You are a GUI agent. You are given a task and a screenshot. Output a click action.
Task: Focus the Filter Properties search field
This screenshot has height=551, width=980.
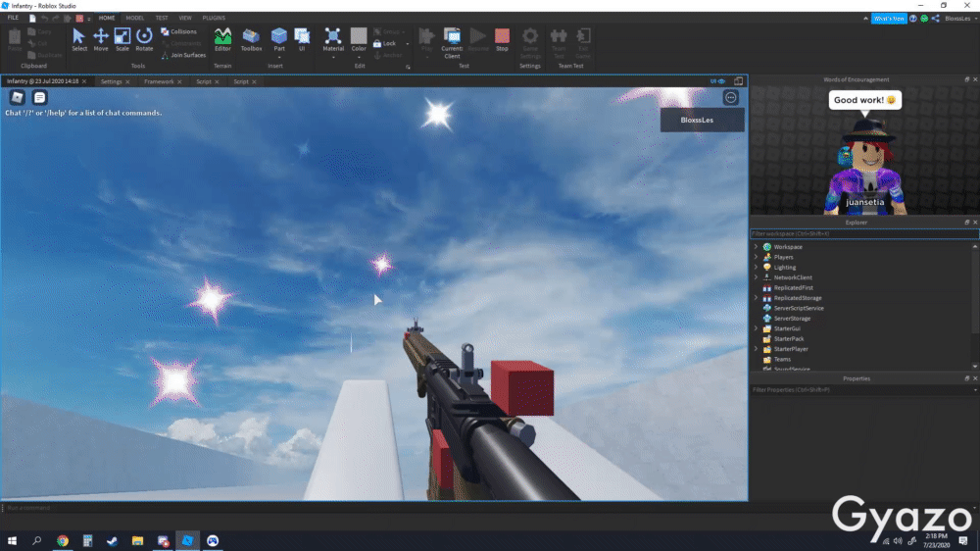tap(861, 389)
